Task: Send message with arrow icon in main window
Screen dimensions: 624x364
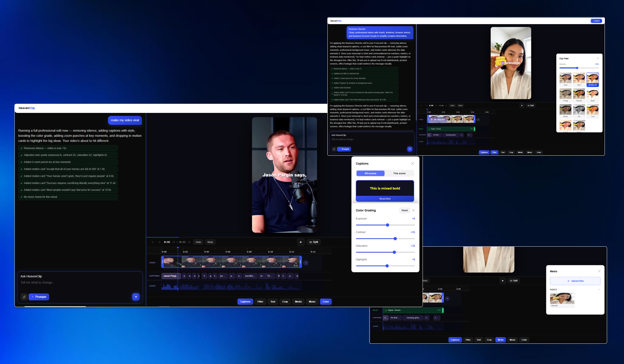Action: point(136,297)
